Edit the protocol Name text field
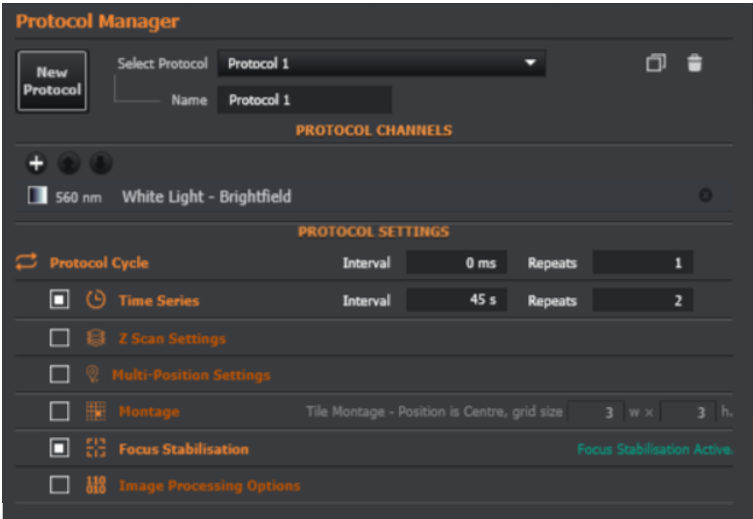753x519 pixels. [x=304, y=100]
